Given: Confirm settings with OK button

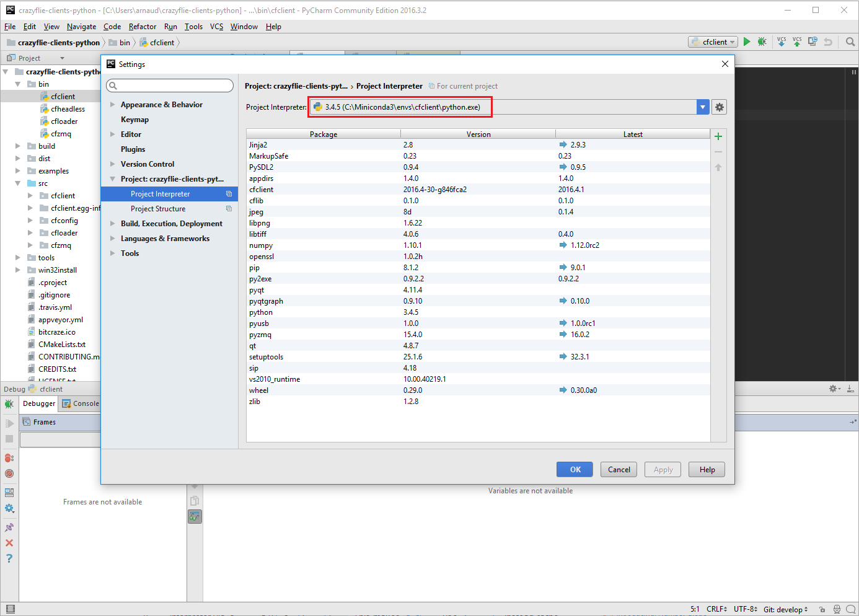Looking at the screenshot, I should coord(575,470).
